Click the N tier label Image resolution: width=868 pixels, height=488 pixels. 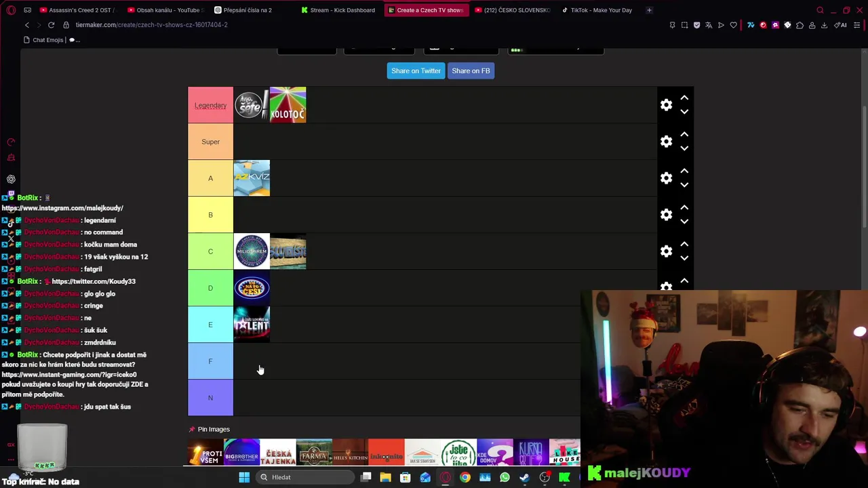[x=210, y=398]
